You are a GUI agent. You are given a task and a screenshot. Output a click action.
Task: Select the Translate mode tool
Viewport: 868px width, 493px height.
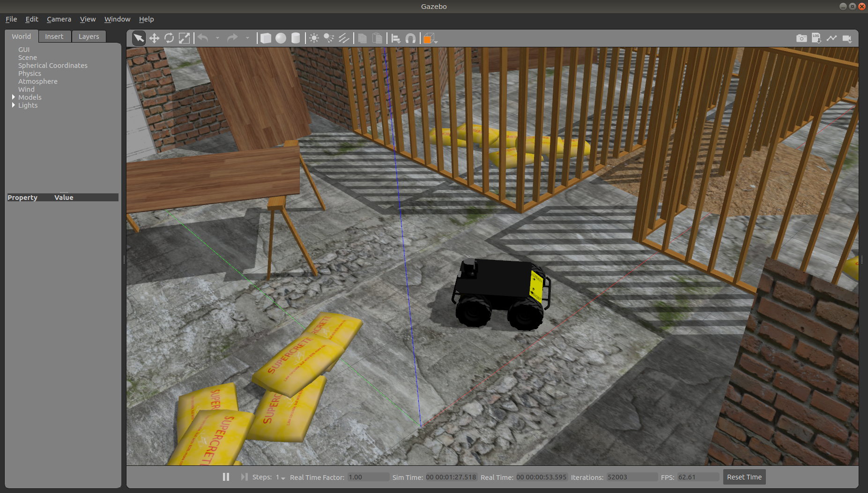point(154,38)
